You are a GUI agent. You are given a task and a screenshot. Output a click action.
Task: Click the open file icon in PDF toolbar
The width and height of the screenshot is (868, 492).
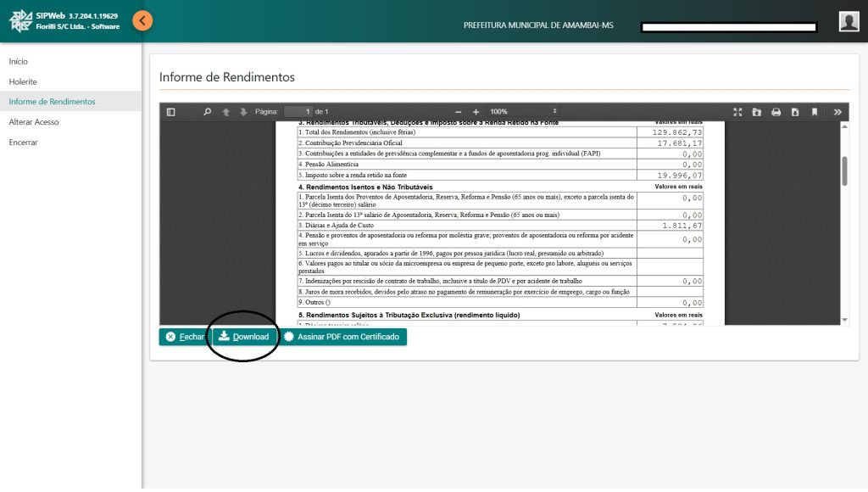tap(756, 112)
